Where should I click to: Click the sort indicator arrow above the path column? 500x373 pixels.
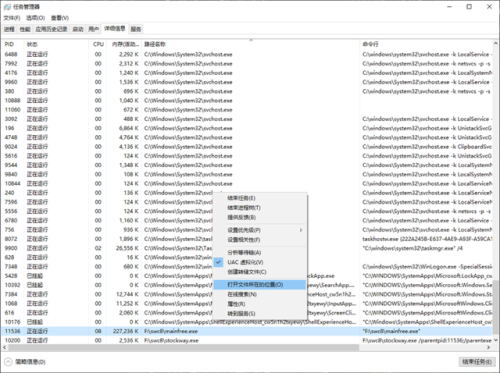(x=251, y=40)
